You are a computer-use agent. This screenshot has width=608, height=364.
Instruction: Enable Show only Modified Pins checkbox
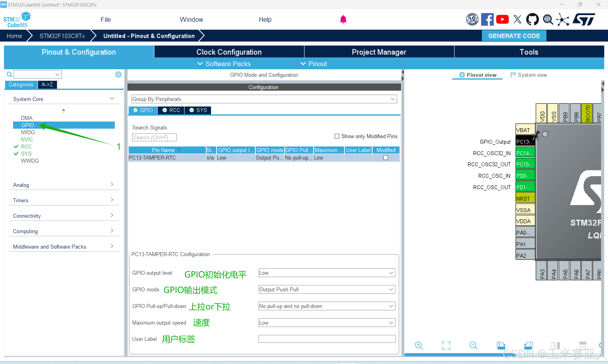[337, 136]
